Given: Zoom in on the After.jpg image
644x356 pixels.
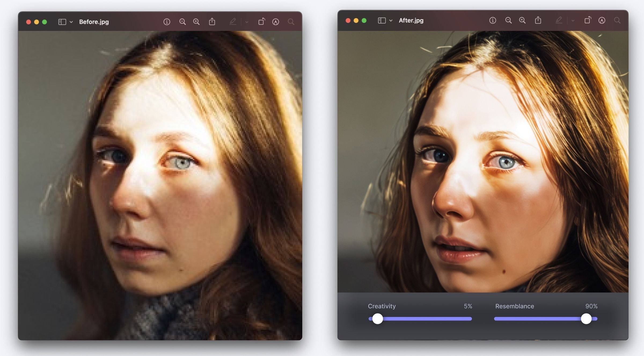Looking at the screenshot, I should tap(522, 20).
